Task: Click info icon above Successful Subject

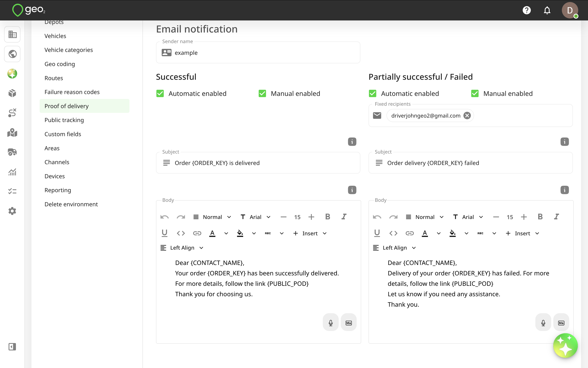Action: [352, 142]
